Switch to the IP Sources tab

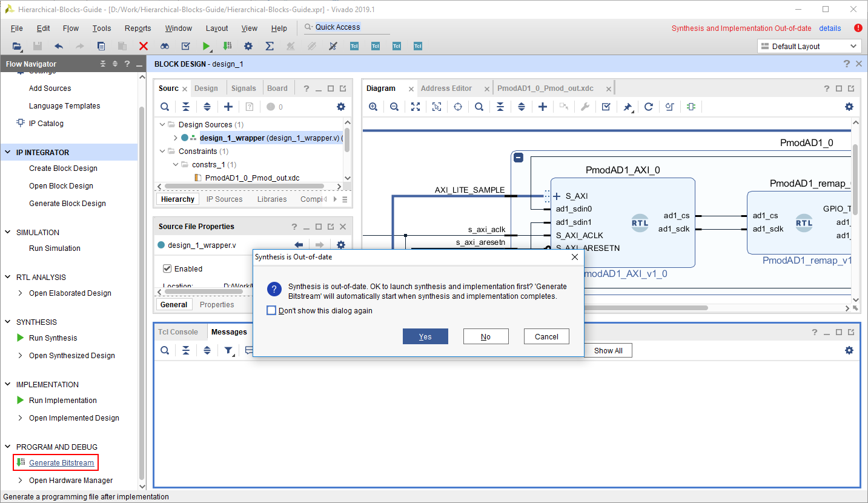[224, 199]
